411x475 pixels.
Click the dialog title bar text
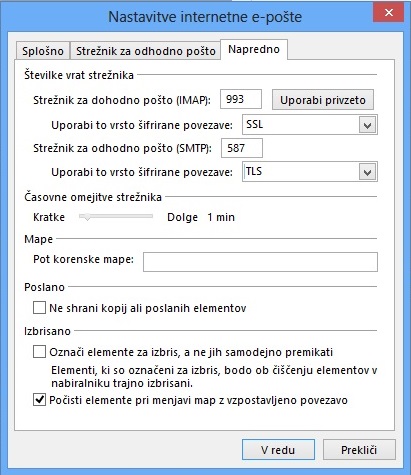205,17
